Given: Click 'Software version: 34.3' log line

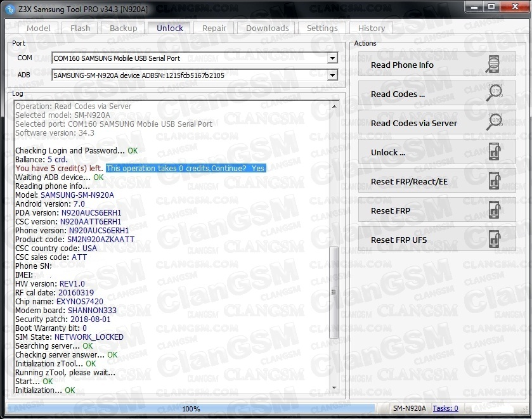Looking at the screenshot, I should pyautogui.click(x=55, y=132).
